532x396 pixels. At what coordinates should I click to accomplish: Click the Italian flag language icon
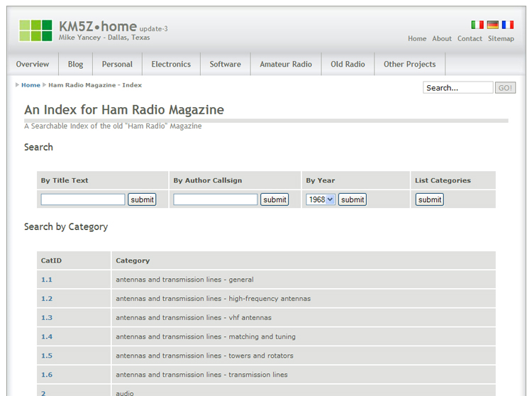(x=477, y=25)
